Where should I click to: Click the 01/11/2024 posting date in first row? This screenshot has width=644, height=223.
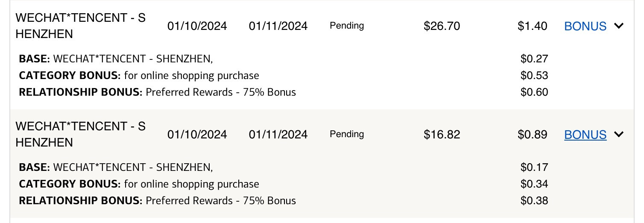278,26
